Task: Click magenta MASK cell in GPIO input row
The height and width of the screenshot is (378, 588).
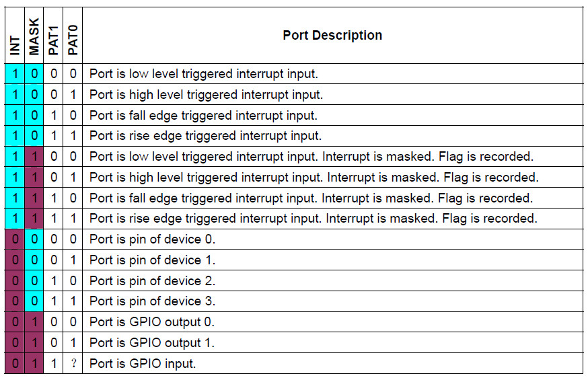Action: pos(34,364)
